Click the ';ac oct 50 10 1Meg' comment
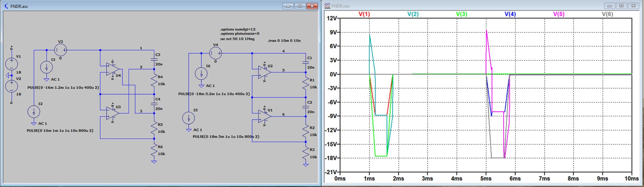This screenshot has width=644, height=187. [x=237, y=39]
